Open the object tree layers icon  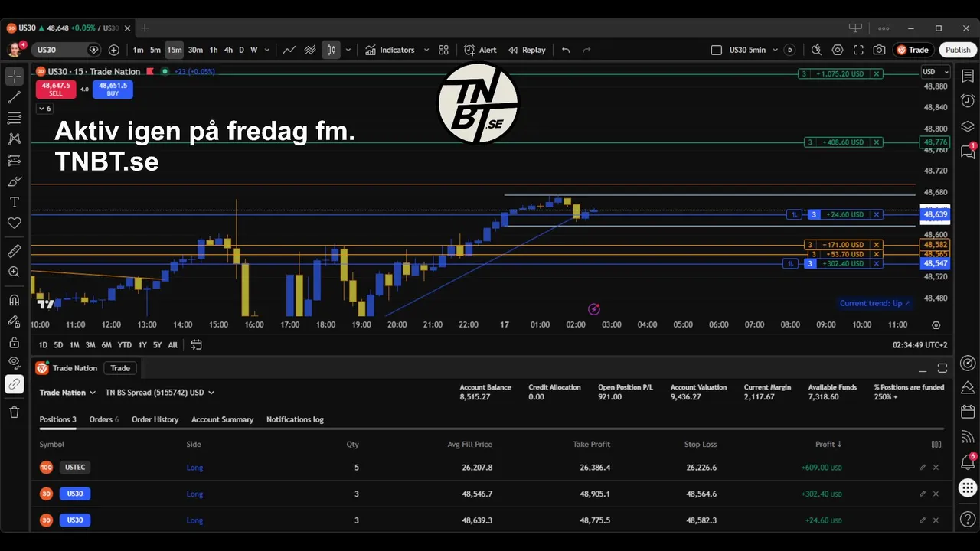(968, 126)
